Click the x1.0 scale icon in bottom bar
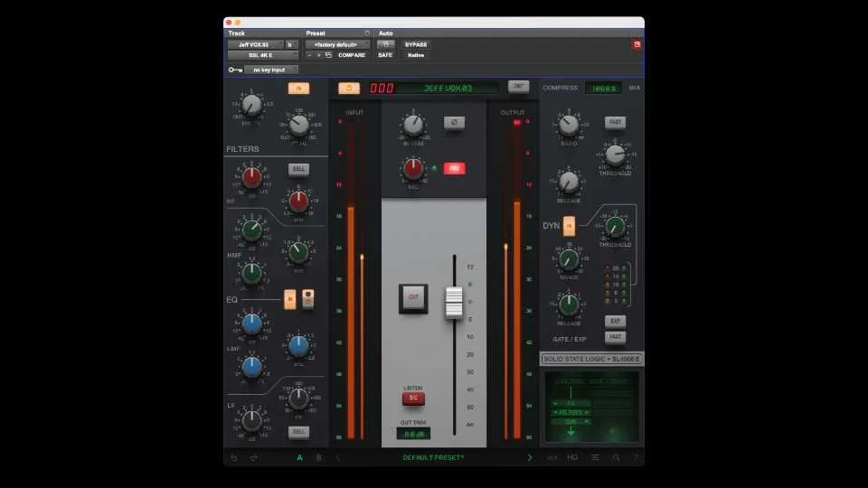Viewport: 868px width, 488px height. [552, 457]
